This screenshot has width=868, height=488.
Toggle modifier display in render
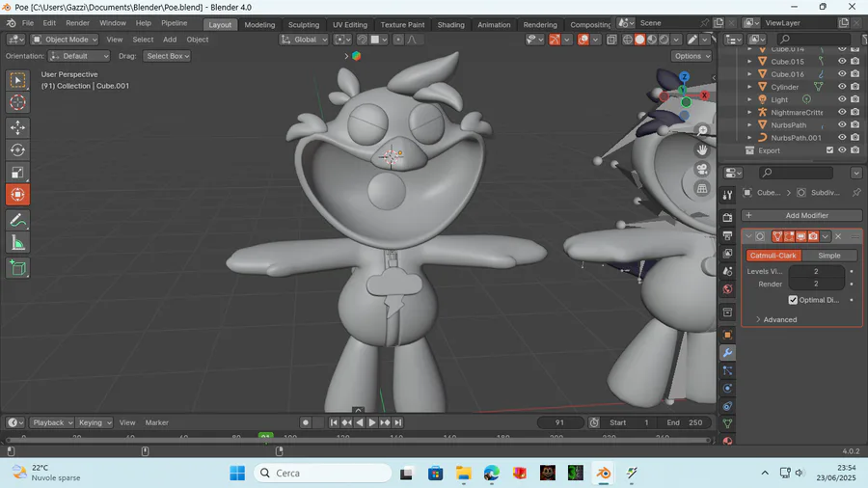[813, 236]
